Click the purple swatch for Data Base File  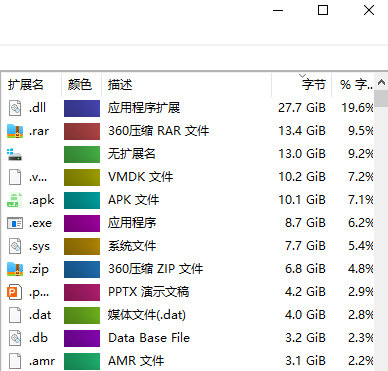pyautogui.click(x=82, y=338)
